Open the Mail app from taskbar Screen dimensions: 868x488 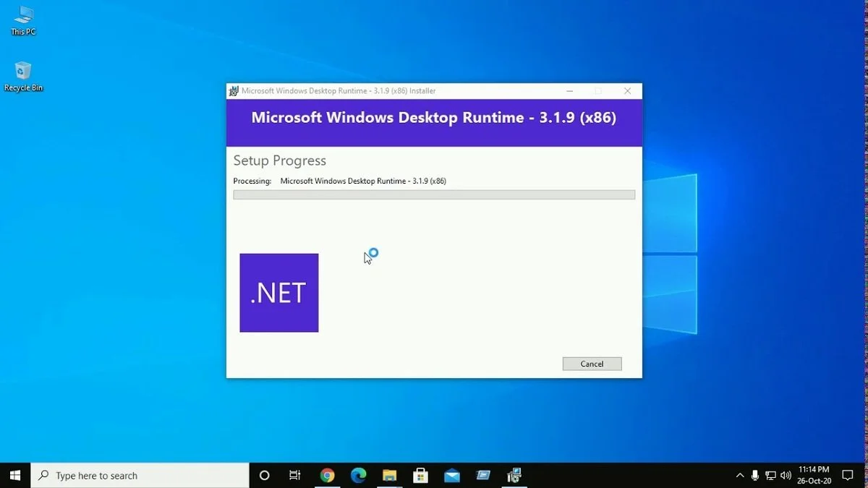(x=452, y=475)
